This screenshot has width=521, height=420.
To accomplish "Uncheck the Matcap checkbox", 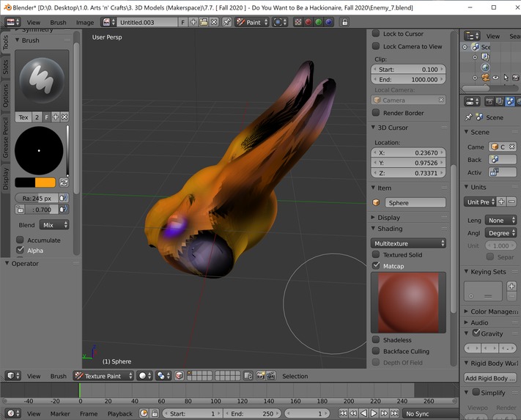I will [x=376, y=266].
